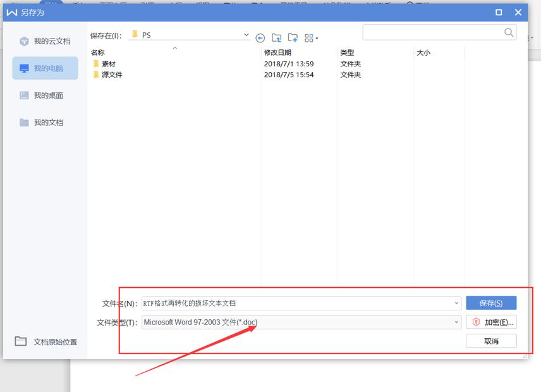The height and width of the screenshot is (392, 541).
Task: Open the 源文件 folder
Action: (x=109, y=75)
